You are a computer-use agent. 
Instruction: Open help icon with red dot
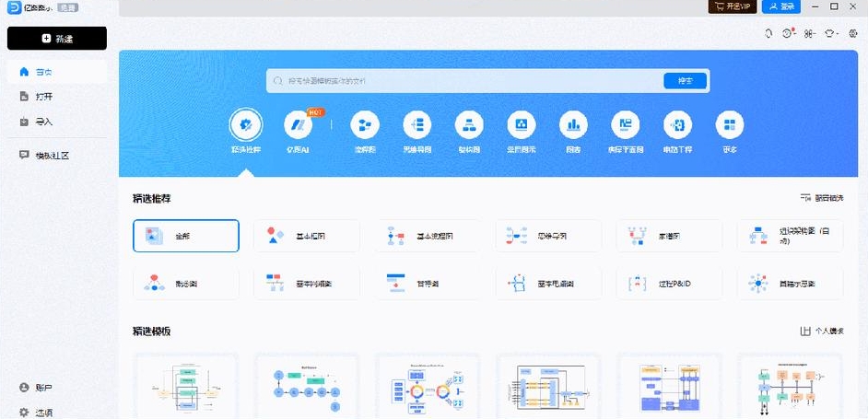pos(788,33)
